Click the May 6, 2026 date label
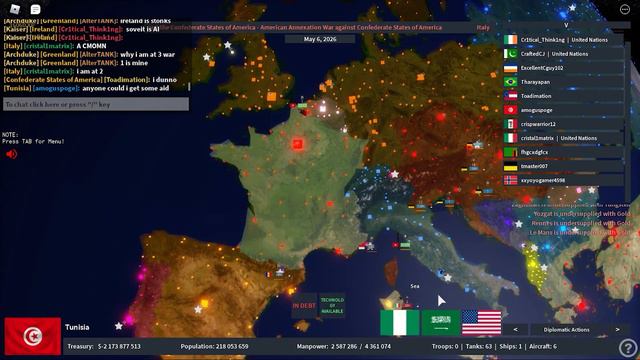This screenshot has width=640, height=360. click(320, 39)
